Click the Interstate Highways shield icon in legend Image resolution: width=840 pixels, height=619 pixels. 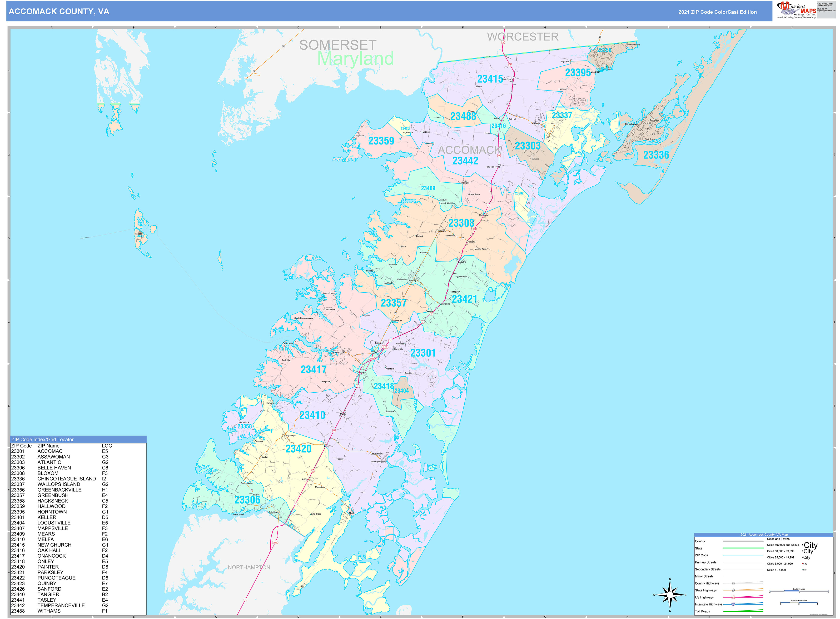[733, 604]
